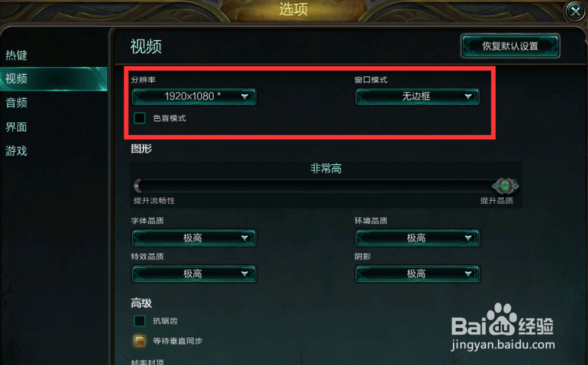Click the Baidu paw logo watermark
Viewport: 588px width, 365px height.
pos(501,320)
